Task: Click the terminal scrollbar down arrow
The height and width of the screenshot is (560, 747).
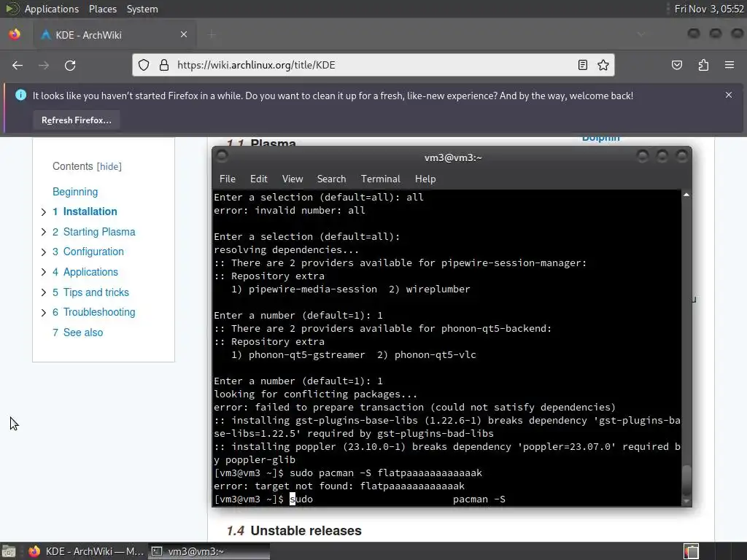Action: [x=686, y=501]
